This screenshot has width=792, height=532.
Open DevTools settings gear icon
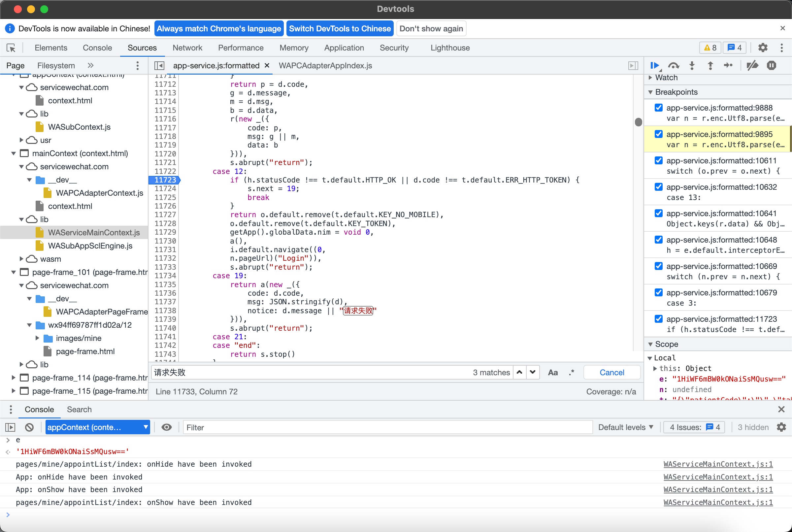coord(763,48)
